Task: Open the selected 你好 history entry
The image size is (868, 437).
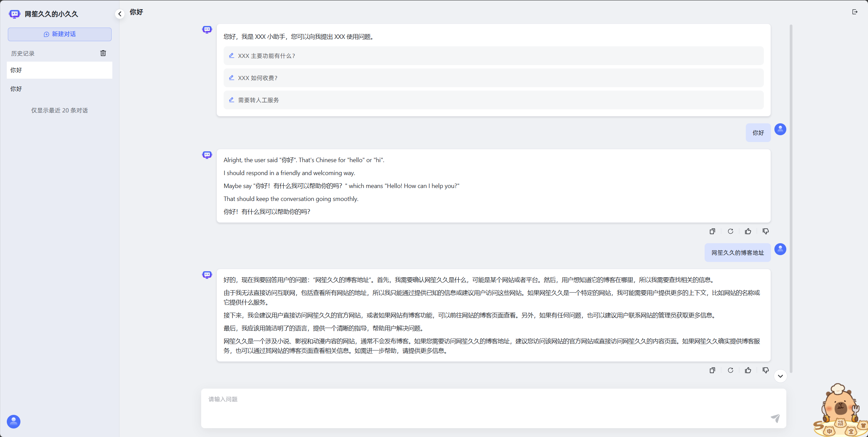Action: tap(60, 70)
